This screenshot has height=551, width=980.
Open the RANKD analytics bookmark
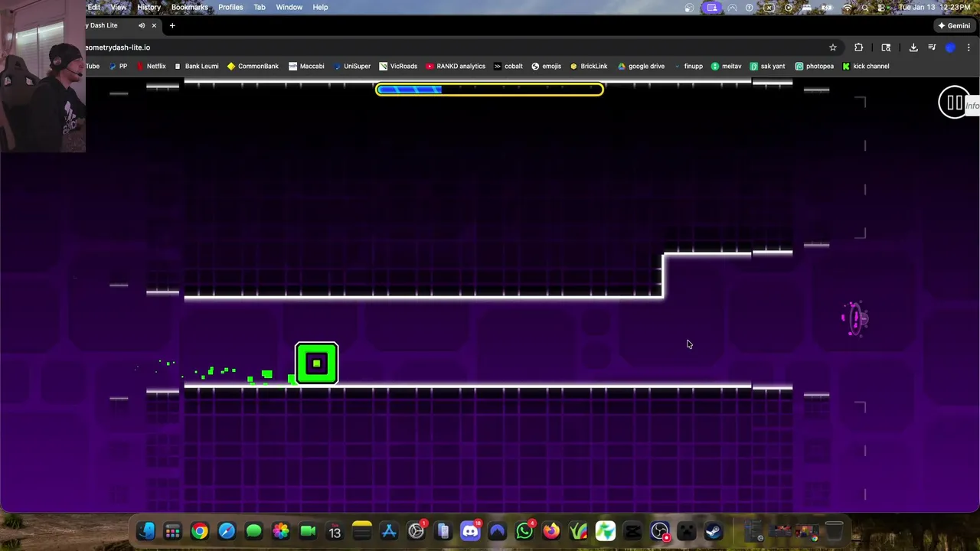click(456, 67)
